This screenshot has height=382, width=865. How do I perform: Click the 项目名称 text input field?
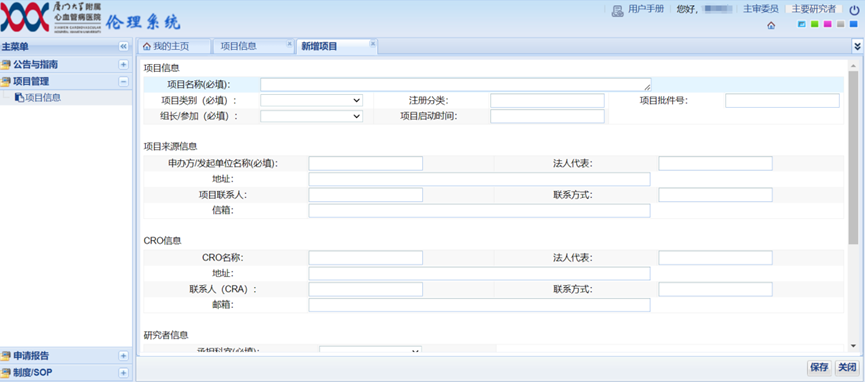[456, 84]
